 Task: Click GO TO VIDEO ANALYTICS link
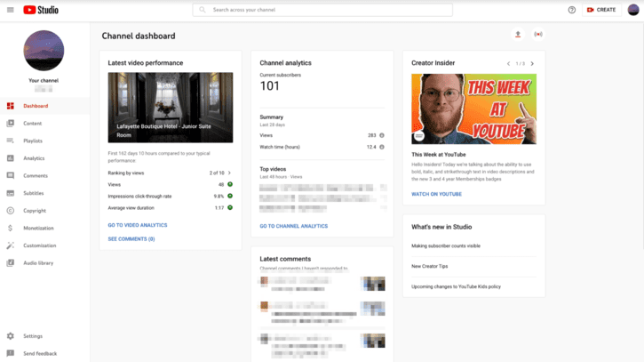(138, 225)
